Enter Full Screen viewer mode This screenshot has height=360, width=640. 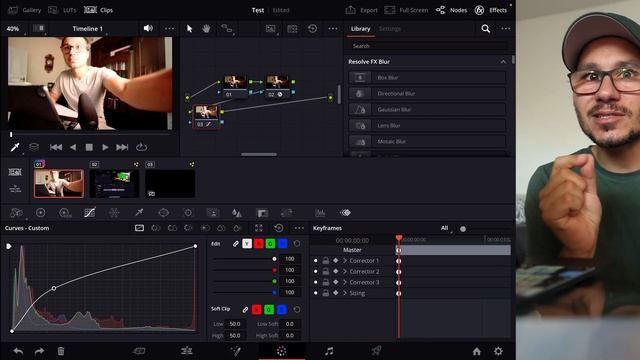pos(406,10)
